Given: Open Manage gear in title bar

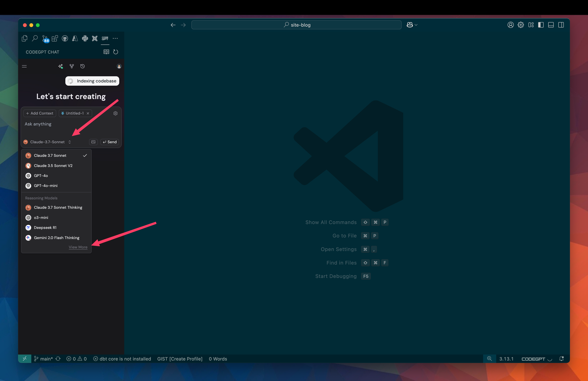Looking at the screenshot, I should click(x=521, y=25).
